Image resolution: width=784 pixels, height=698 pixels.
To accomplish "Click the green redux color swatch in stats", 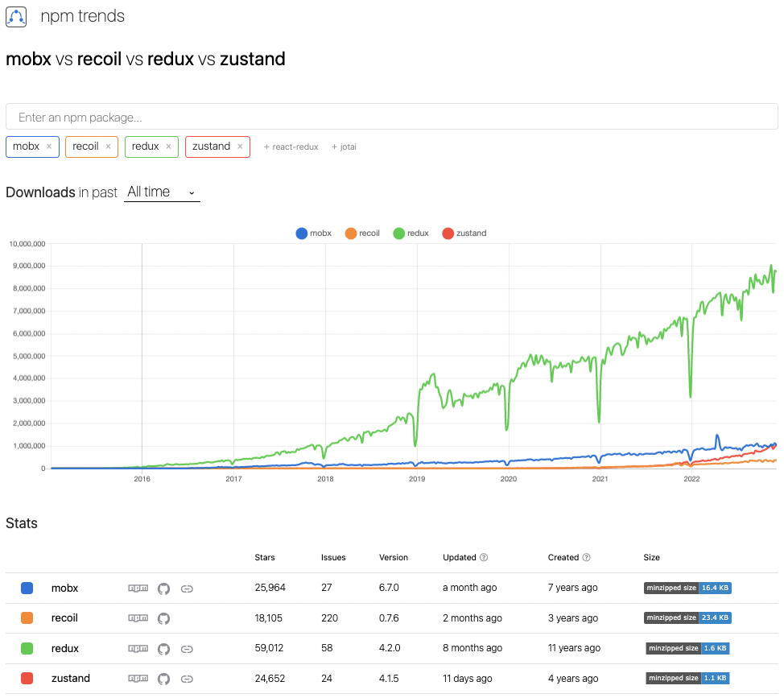I will click(x=27, y=649).
